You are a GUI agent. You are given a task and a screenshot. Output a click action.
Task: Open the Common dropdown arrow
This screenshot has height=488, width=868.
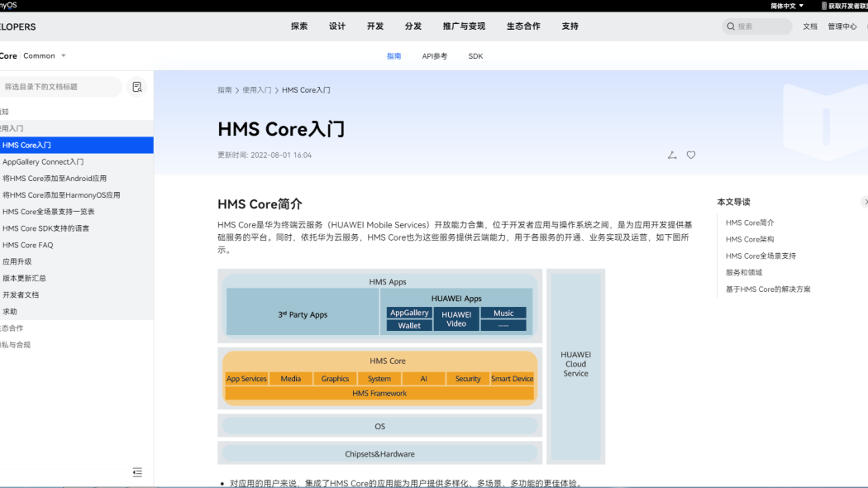tap(63, 56)
